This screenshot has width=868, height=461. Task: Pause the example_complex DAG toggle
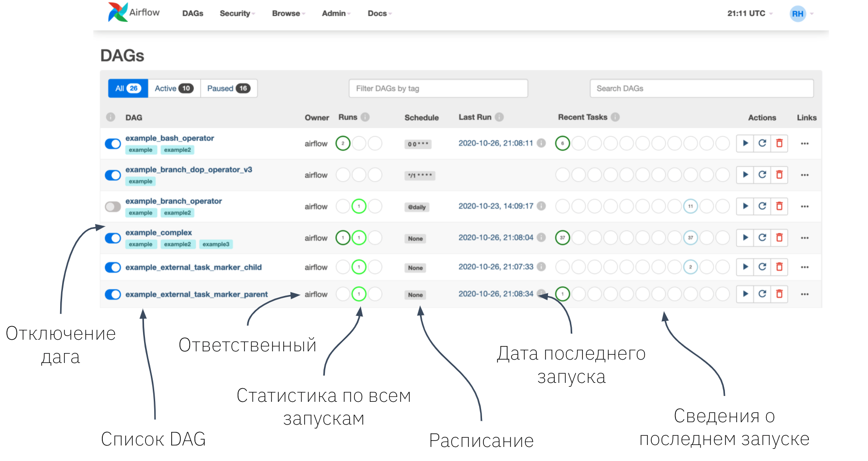click(x=113, y=238)
